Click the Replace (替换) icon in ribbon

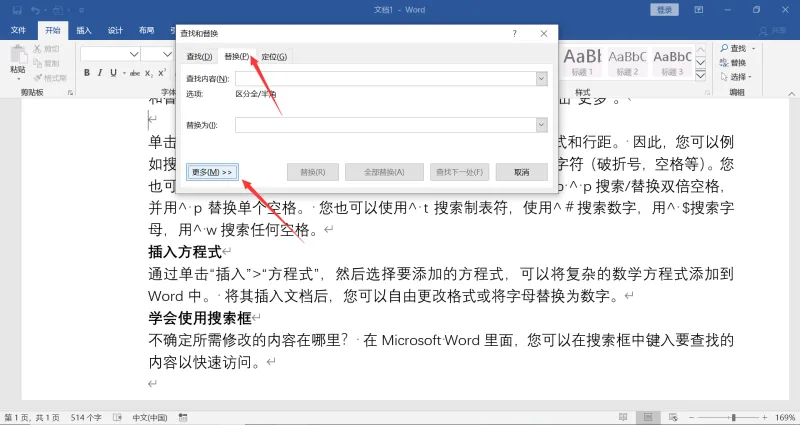click(724, 62)
